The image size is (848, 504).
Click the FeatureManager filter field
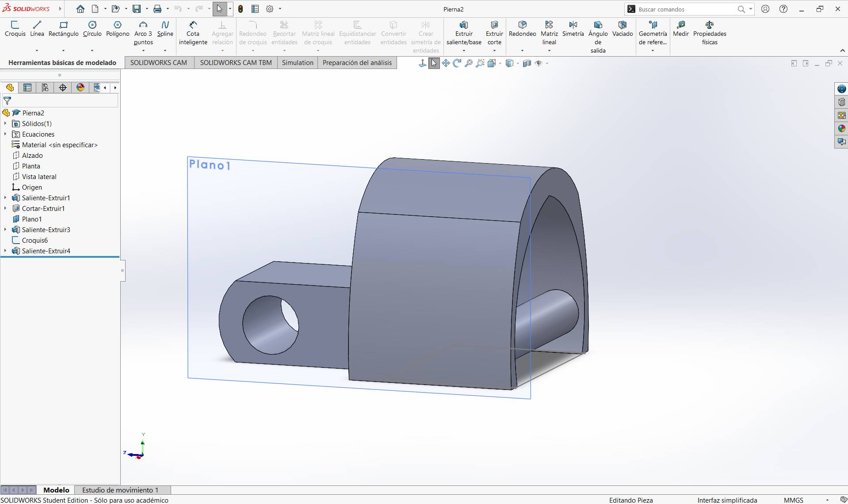tap(60, 101)
